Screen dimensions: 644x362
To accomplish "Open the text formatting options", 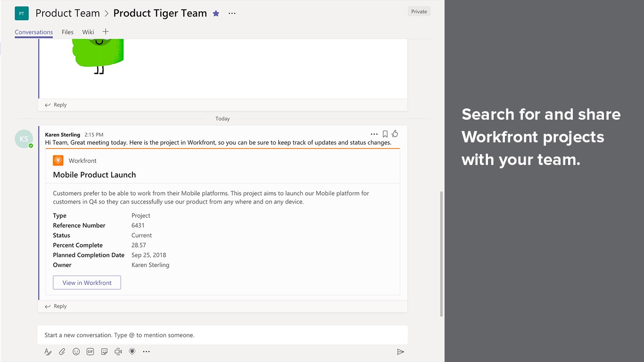I will pyautogui.click(x=48, y=352).
